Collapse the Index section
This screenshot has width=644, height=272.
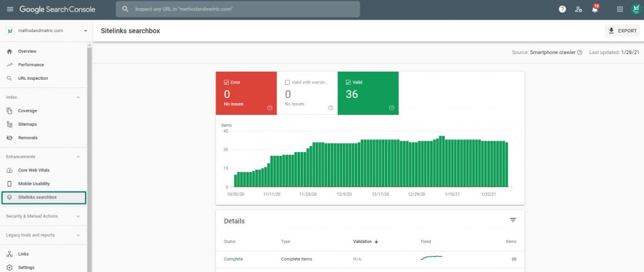(x=78, y=97)
